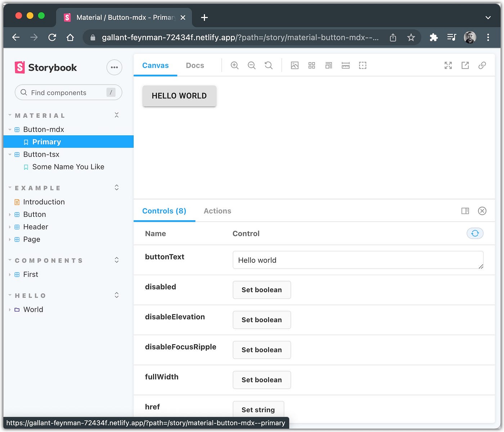The height and width of the screenshot is (432, 504).
Task: Set boolean for disableElevation
Action: pyautogui.click(x=262, y=320)
